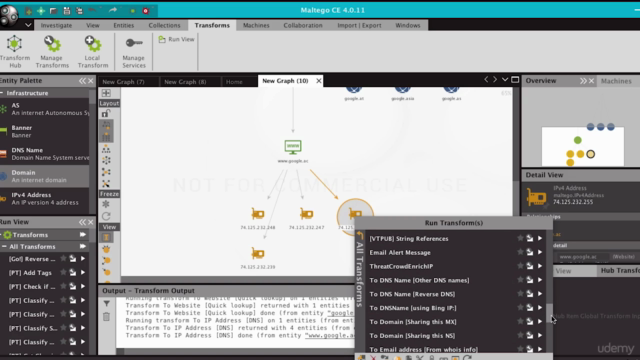Select the AS entity in palette
640x360 pixels.
tap(44, 109)
